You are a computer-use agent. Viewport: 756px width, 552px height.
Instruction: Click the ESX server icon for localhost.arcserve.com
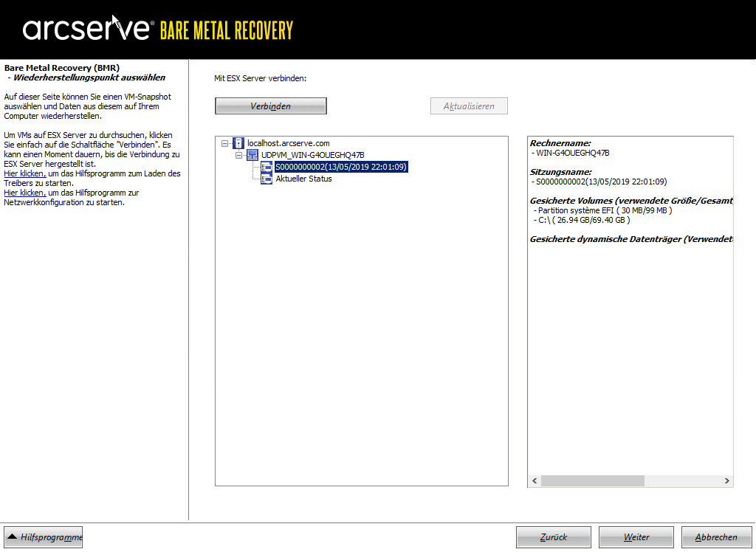238,143
